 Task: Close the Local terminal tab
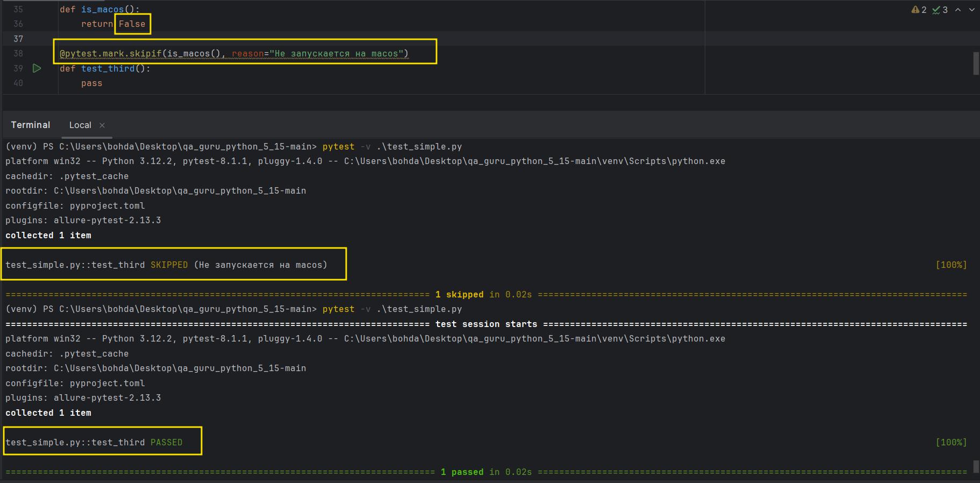pyautogui.click(x=102, y=125)
